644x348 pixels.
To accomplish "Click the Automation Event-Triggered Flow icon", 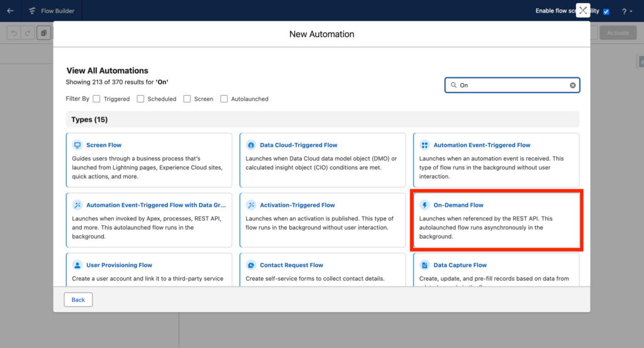I will point(425,145).
